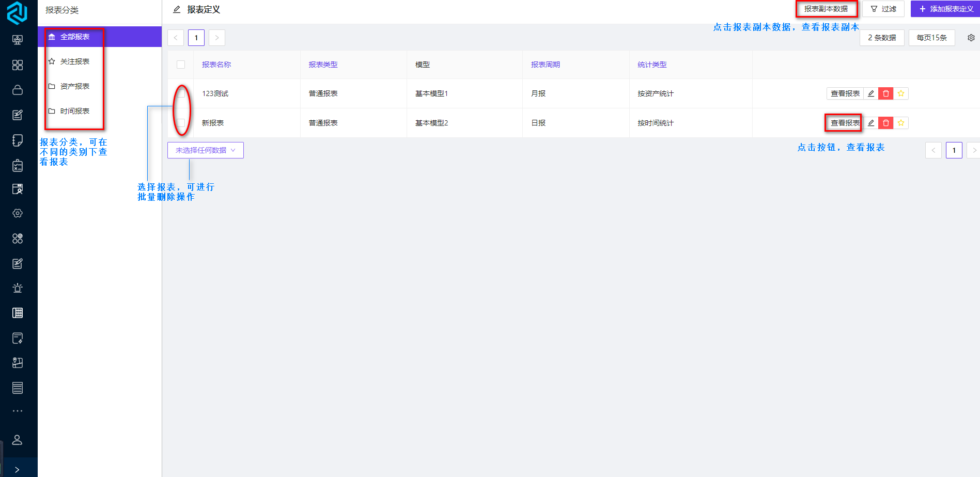Click 查看报表 for the 123测试 row
This screenshot has width=980, height=477.
tap(845, 93)
